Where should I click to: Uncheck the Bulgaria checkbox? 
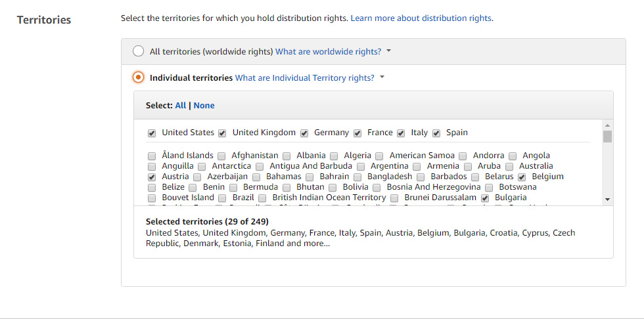coord(485,198)
